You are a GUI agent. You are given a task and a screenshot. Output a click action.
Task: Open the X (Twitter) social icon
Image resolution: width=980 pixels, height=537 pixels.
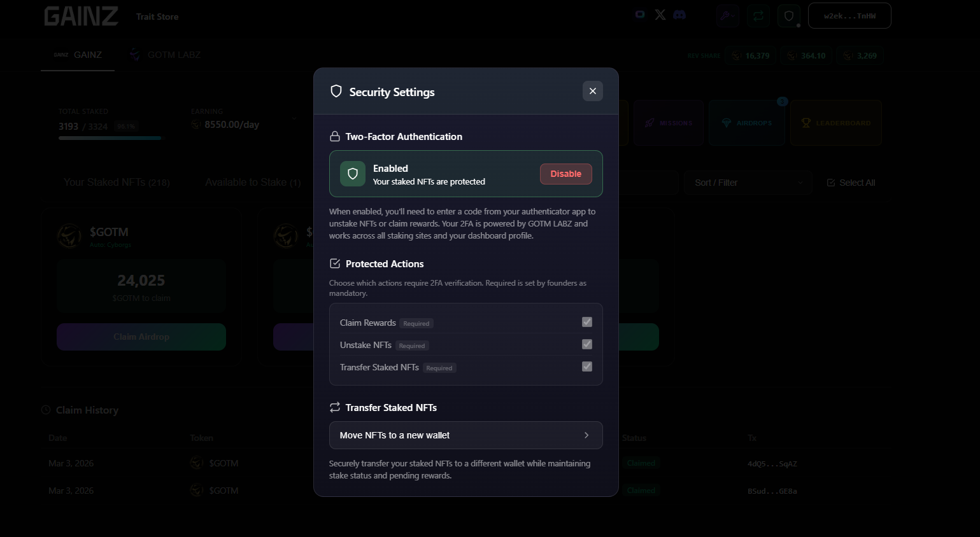660,15
